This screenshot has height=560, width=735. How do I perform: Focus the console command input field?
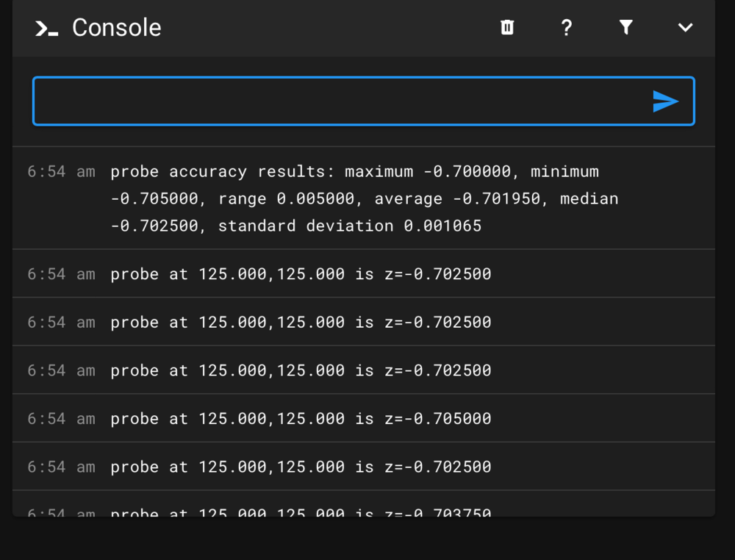[x=363, y=101]
